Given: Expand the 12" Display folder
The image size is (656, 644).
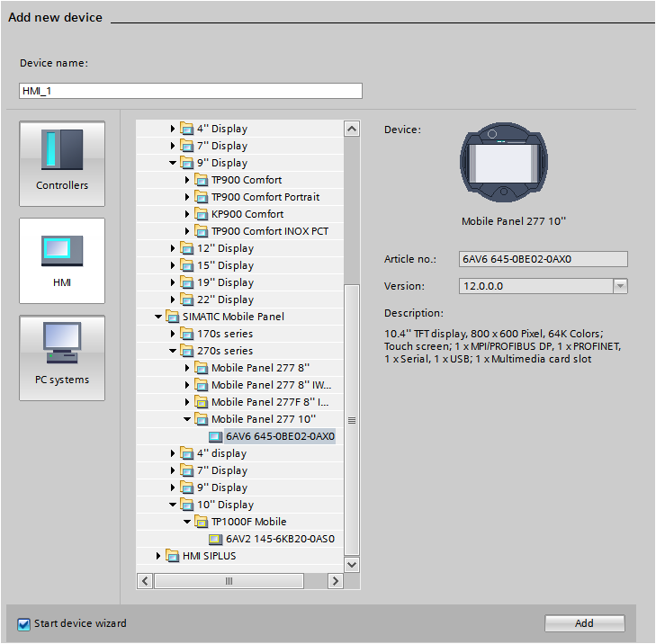Looking at the screenshot, I should point(173,248).
